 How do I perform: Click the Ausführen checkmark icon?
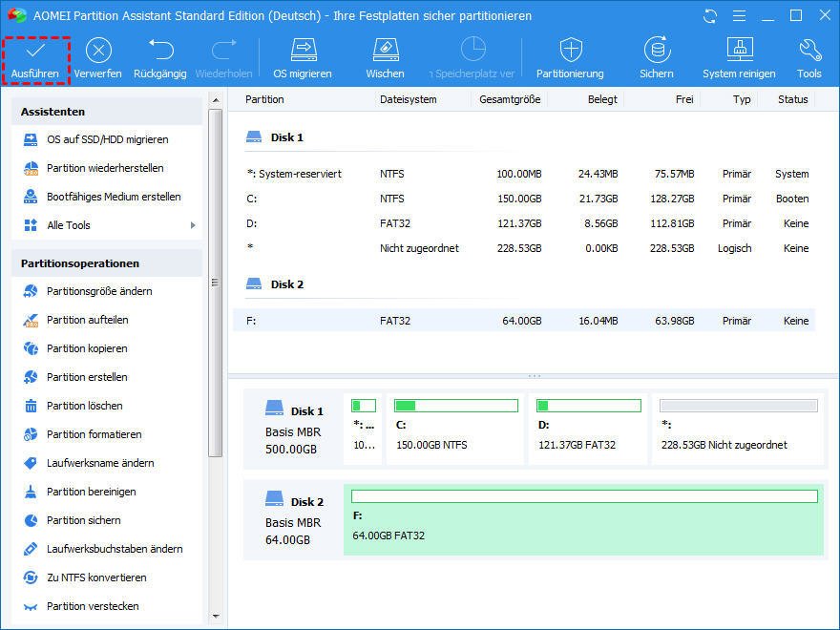[35, 51]
